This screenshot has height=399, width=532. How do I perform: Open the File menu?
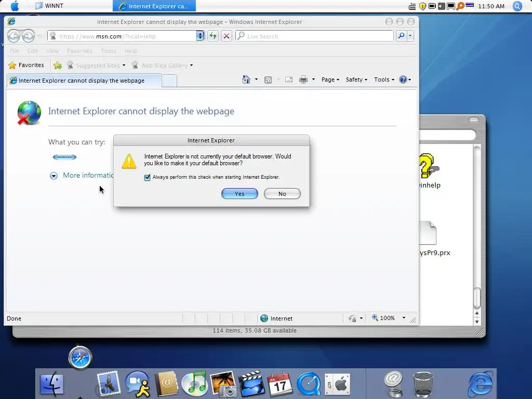[x=15, y=51]
